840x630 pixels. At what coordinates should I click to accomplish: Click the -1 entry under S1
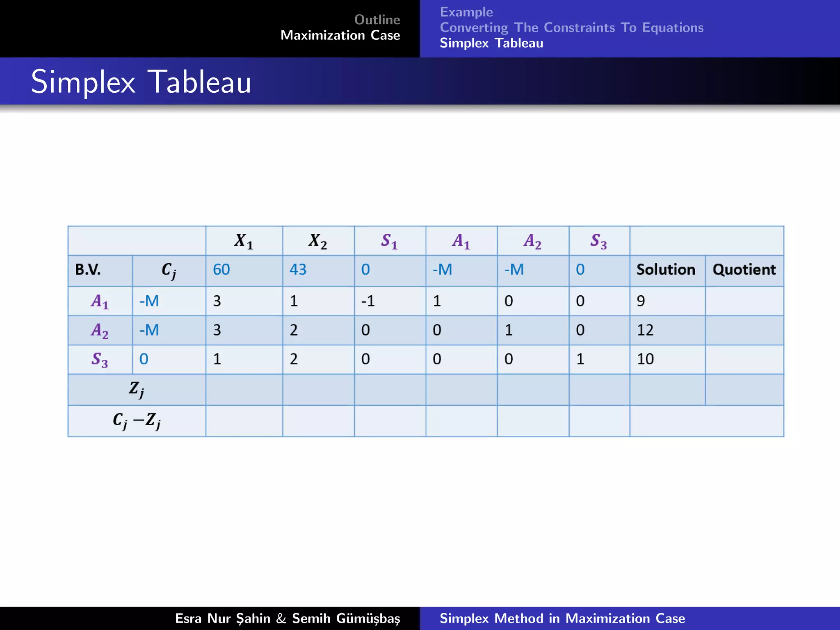tap(368, 301)
